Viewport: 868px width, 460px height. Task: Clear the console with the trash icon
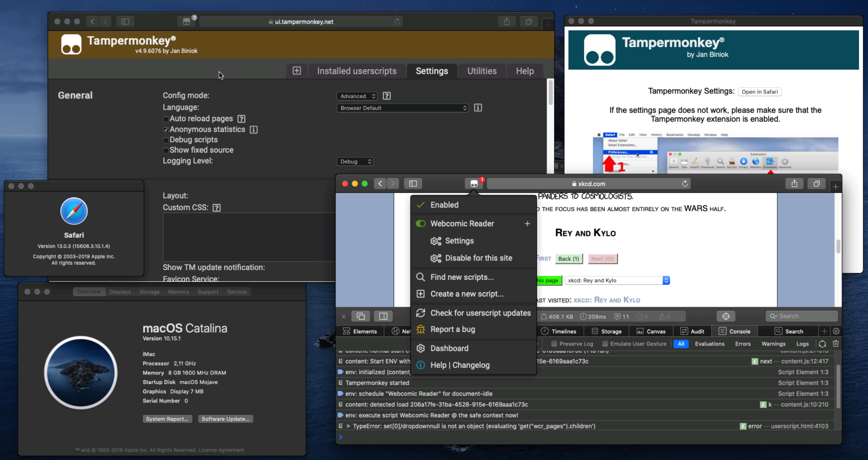click(836, 344)
